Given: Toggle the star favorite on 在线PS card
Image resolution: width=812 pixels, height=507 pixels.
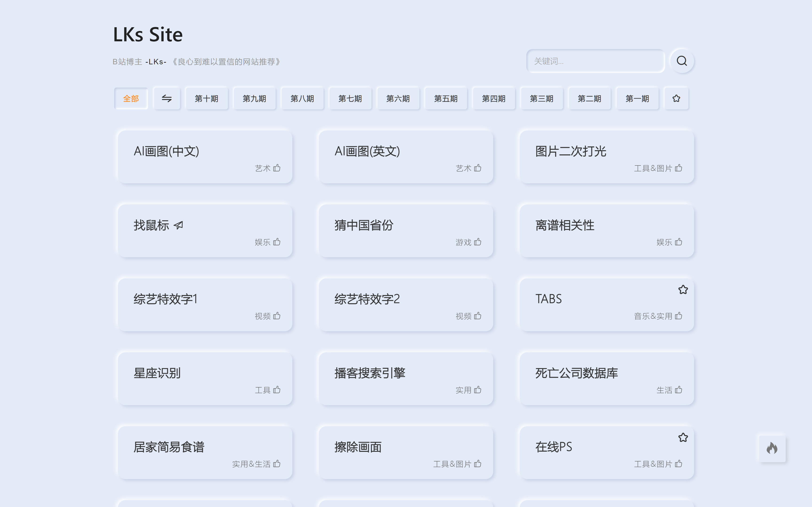Looking at the screenshot, I should [x=683, y=437].
